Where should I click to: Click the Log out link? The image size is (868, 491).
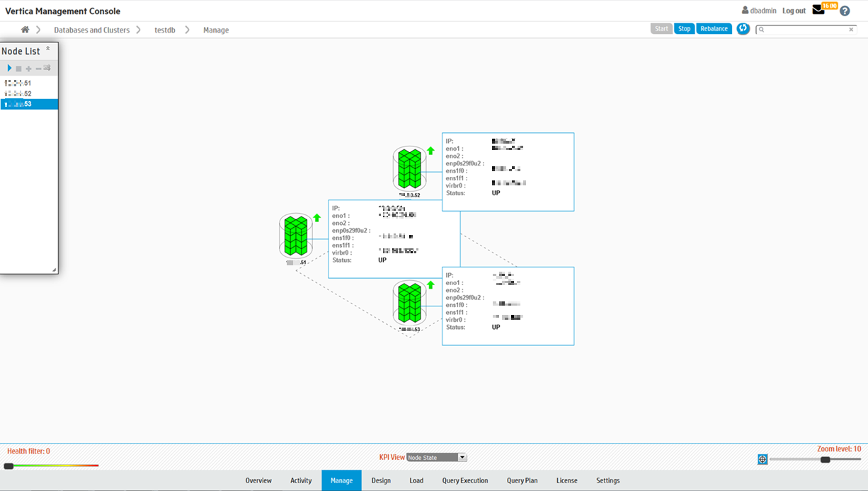point(794,11)
